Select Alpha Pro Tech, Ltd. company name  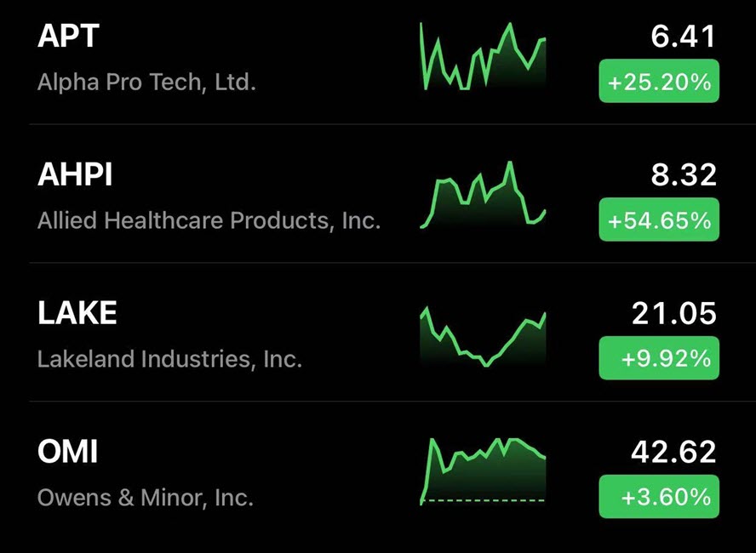click(146, 82)
